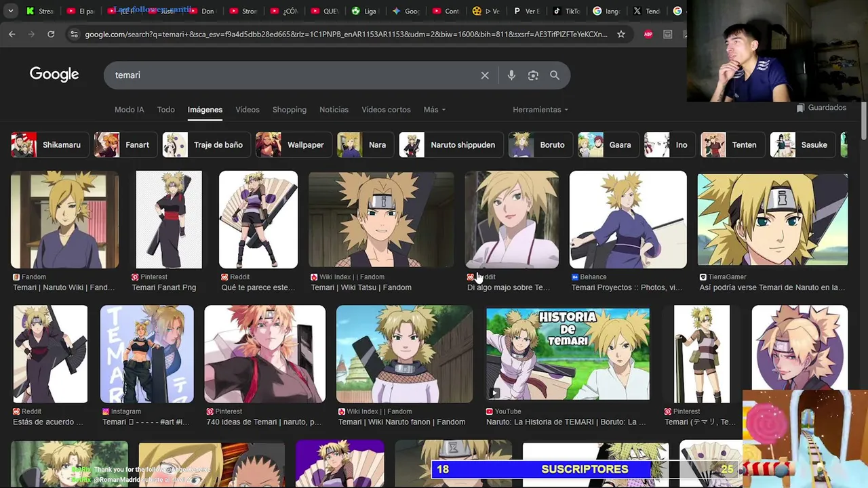Click 'Así podría verse Temari de Naruto' link

coord(772,287)
